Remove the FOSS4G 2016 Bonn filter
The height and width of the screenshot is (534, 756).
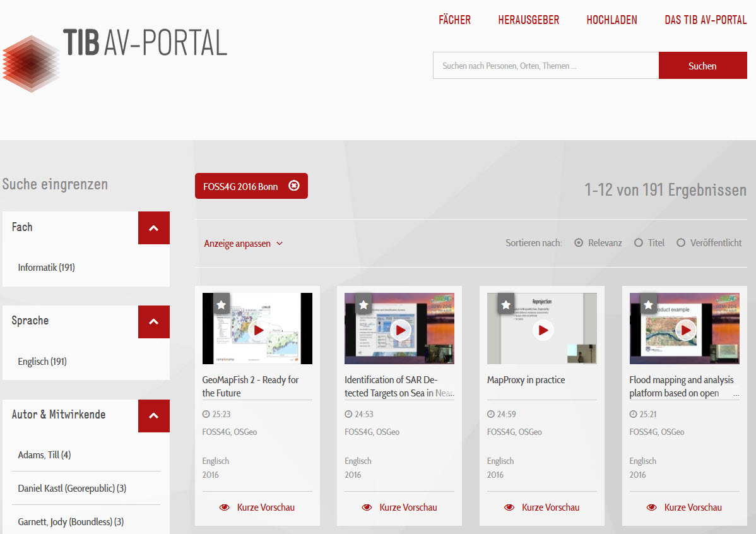tap(293, 186)
